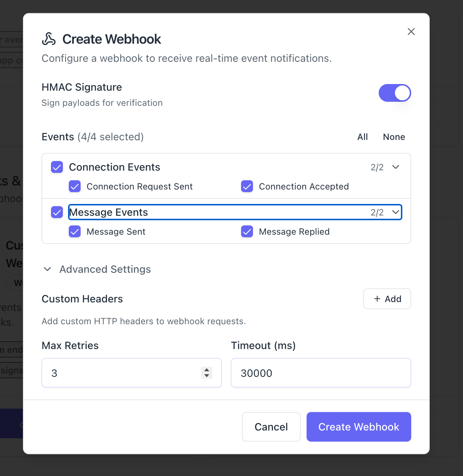463x476 pixels.
Task: Decrease Max Retries with stepper down arrow
Action: click(207, 376)
